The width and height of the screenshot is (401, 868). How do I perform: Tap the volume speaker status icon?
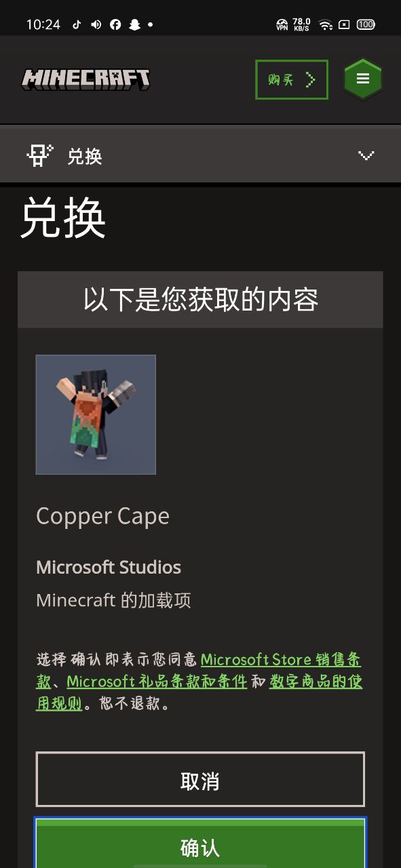click(x=96, y=24)
